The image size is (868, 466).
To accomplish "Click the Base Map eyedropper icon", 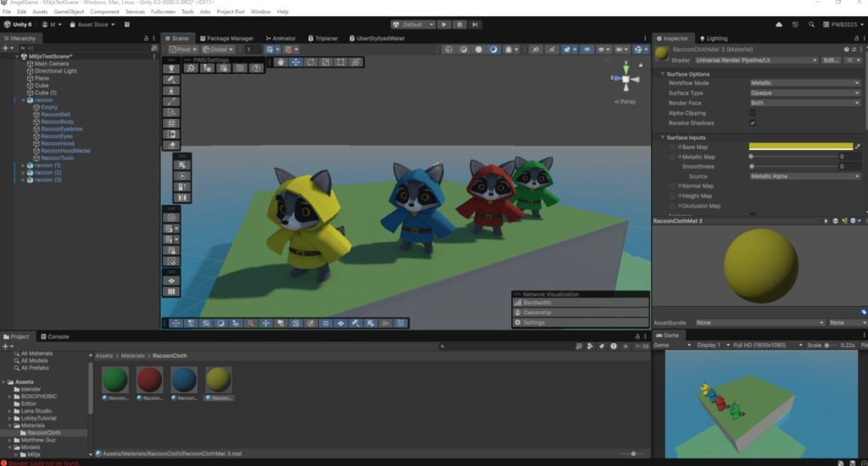I will tap(857, 147).
